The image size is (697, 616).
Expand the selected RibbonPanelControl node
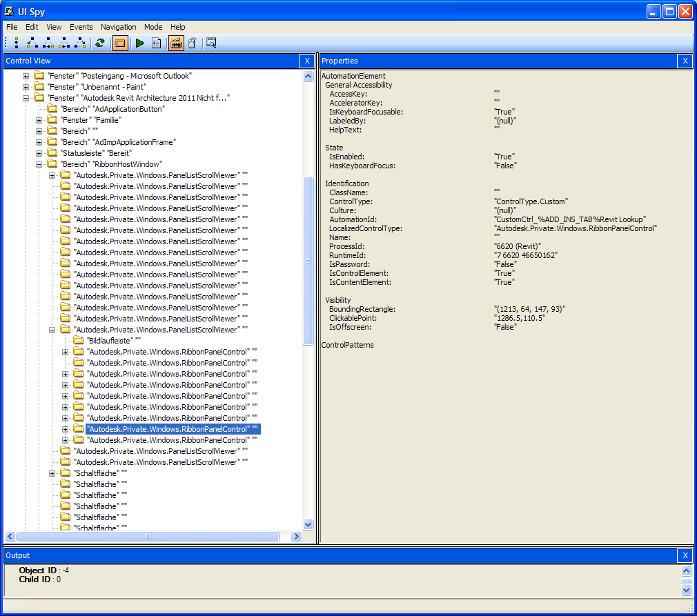coord(65,428)
